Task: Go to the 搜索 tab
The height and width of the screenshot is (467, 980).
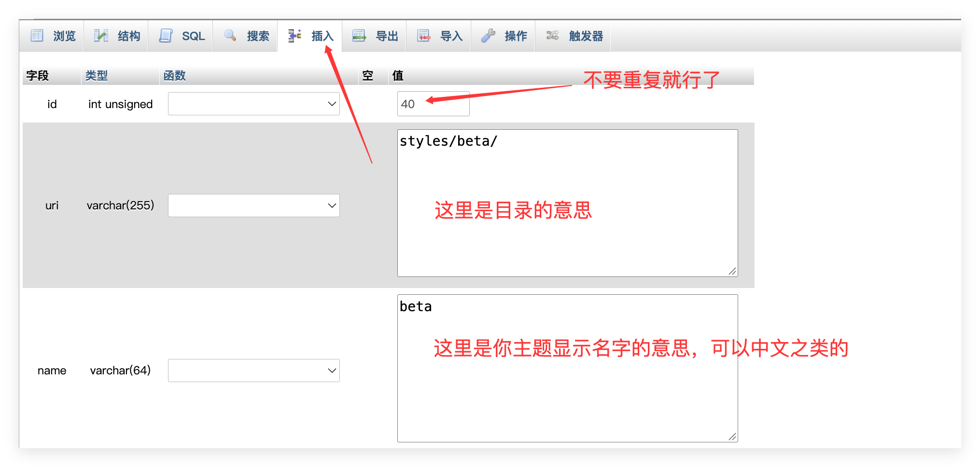Action: point(245,36)
